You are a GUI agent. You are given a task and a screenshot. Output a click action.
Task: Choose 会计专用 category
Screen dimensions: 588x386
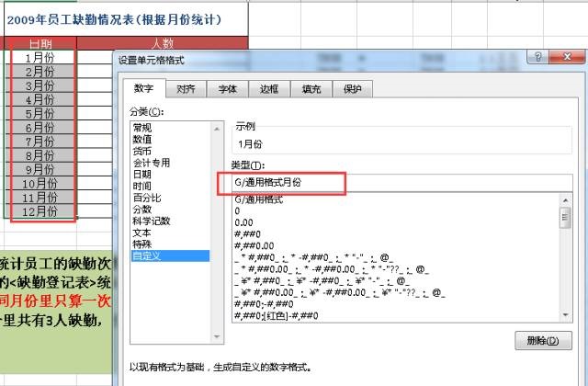coord(170,163)
